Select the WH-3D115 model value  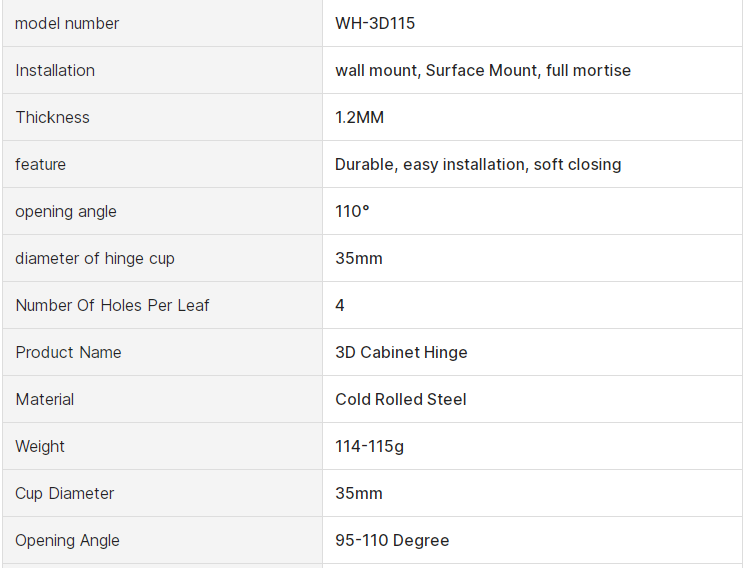pyautogui.click(x=375, y=23)
